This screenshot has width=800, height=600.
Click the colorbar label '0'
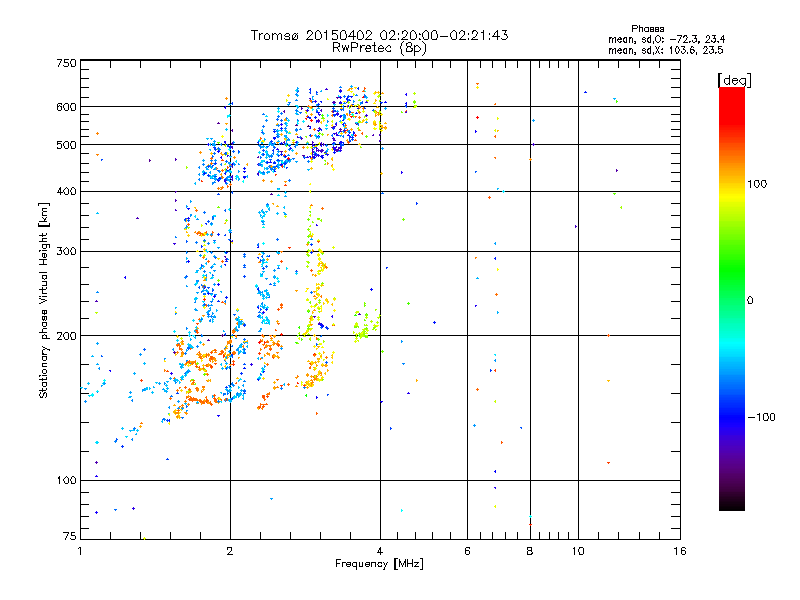(x=750, y=300)
